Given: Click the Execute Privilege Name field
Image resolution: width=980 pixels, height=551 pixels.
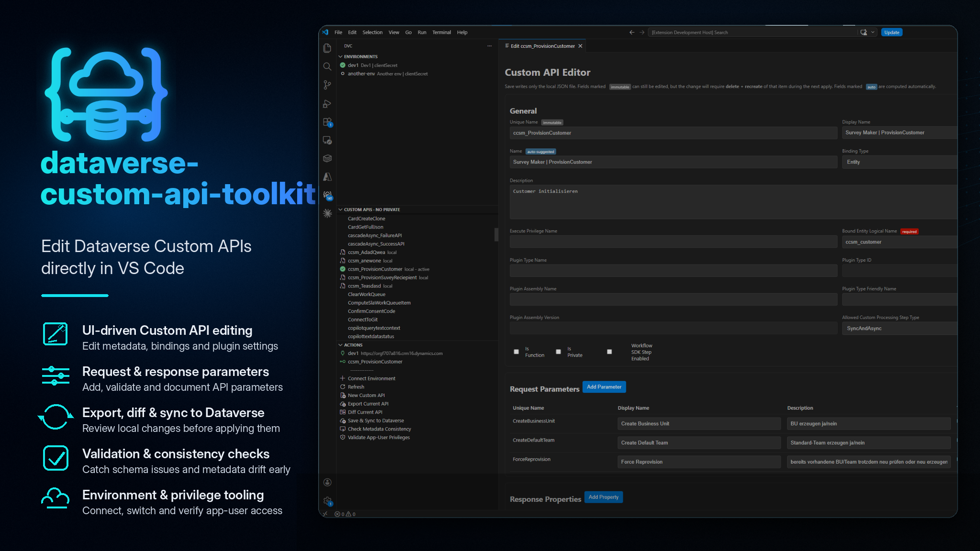Looking at the screenshot, I should 673,242.
